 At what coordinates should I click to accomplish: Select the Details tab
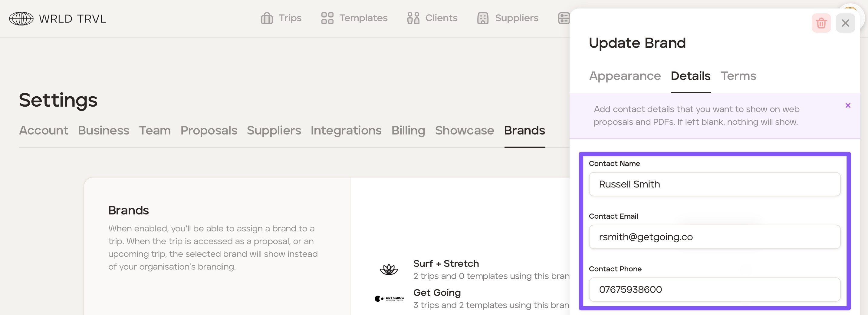click(690, 76)
